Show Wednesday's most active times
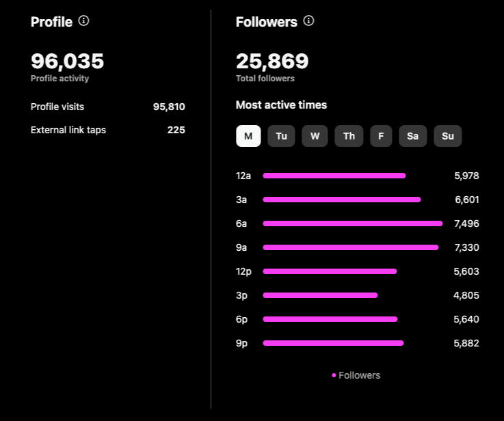504x421 pixels. 315,136
